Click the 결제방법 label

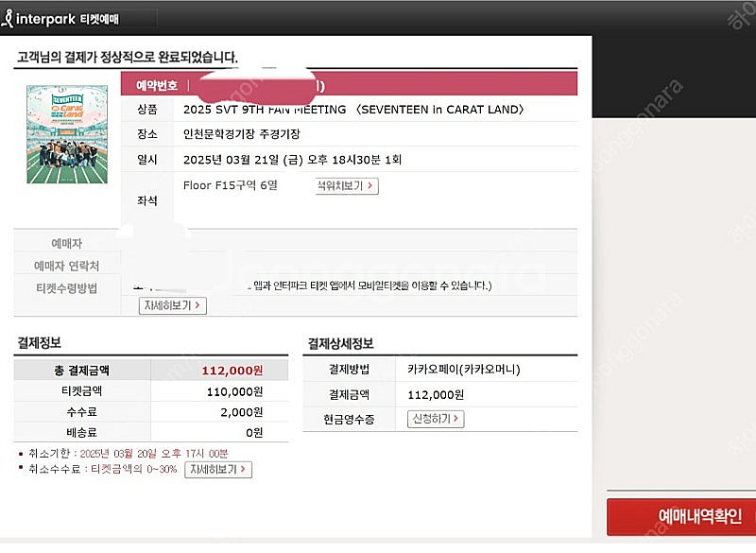[x=349, y=370]
